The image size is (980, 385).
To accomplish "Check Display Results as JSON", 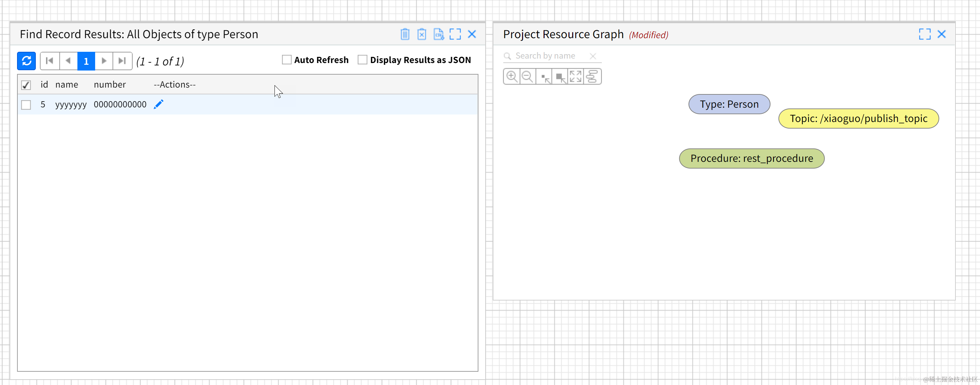I will (x=362, y=60).
